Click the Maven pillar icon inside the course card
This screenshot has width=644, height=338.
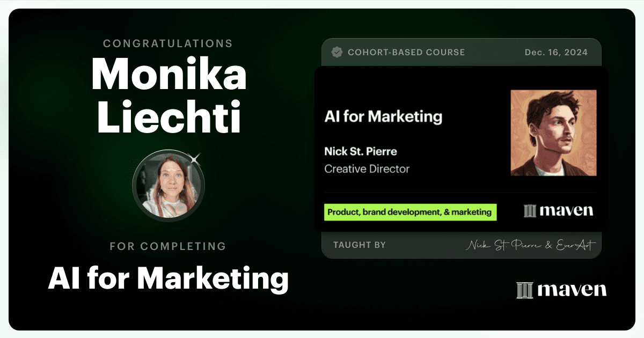coord(530,211)
